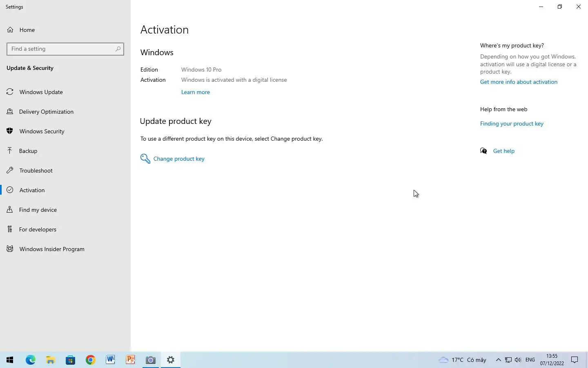Screen dimensions: 588x368
Task: Click the Delivery Optimization icon
Action: 10,112
